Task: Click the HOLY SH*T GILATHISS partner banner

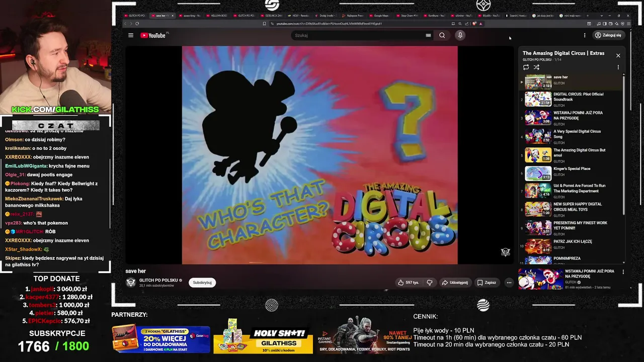Action: click(x=263, y=336)
